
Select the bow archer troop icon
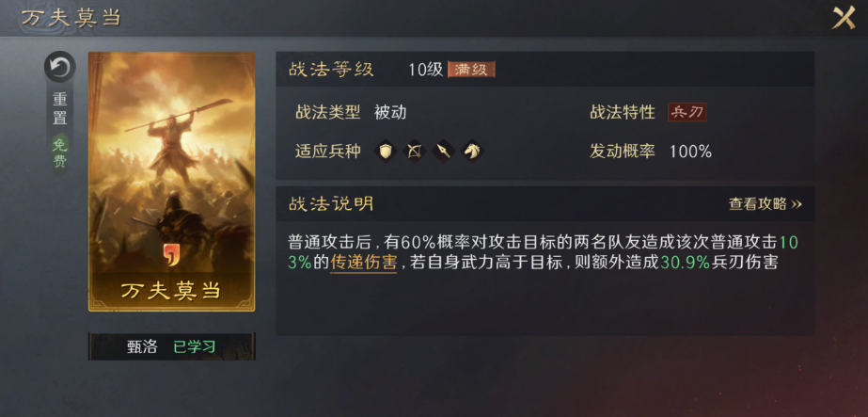coord(414,151)
